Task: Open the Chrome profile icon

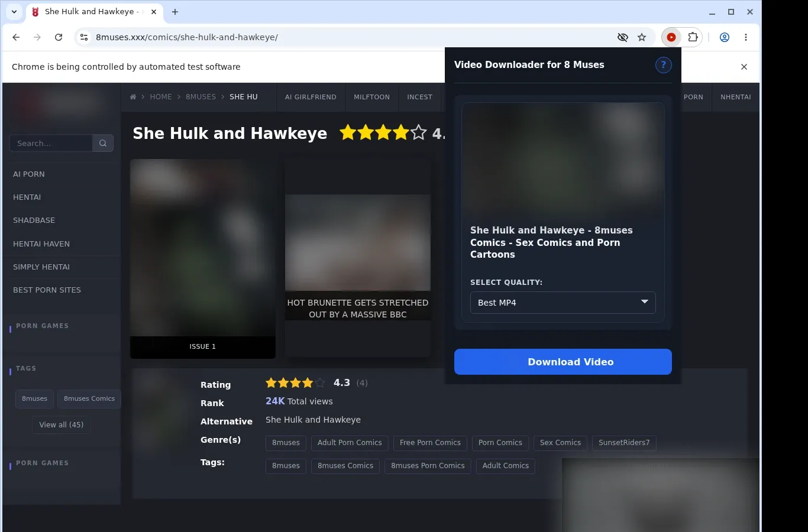Action: [724, 37]
